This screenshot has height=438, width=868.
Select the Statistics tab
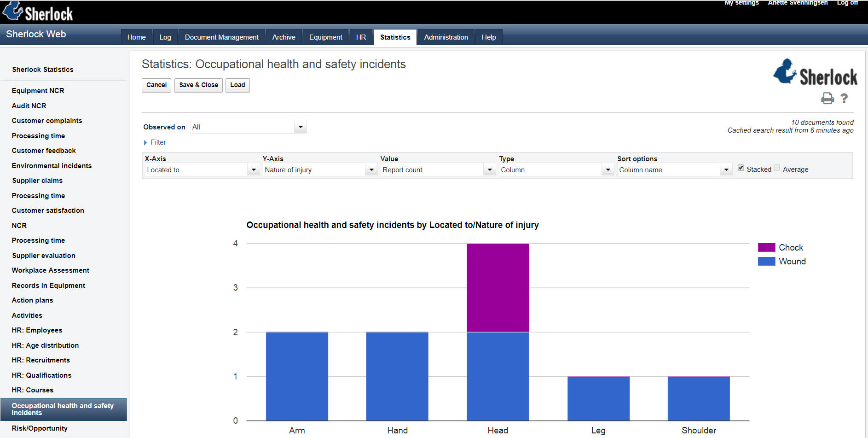[395, 37]
